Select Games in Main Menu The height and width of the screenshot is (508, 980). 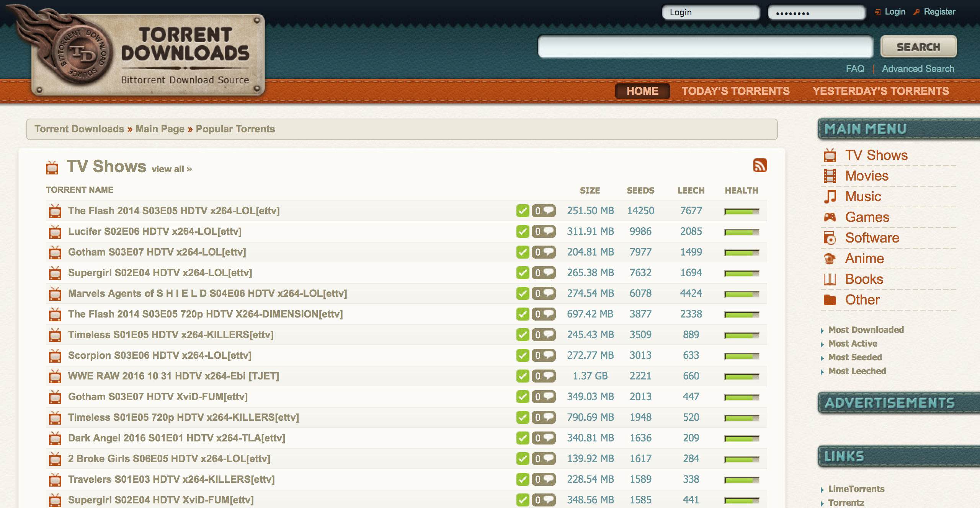(867, 217)
